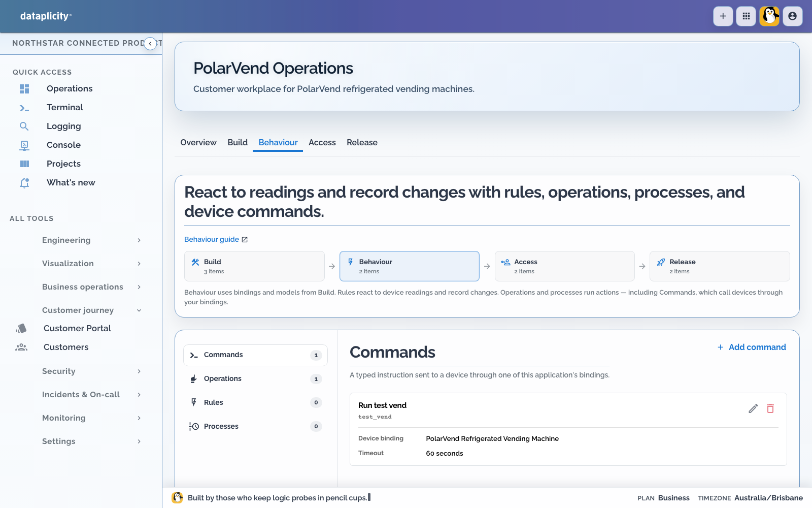Click the Customers people icon
This screenshot has height=508, width=812.
[21, 347]
